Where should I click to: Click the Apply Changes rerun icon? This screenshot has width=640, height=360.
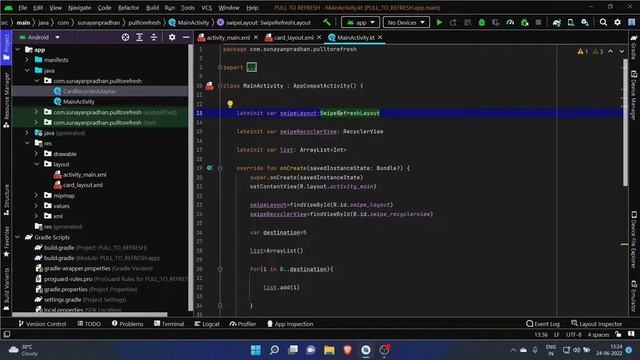pyautogui.click(x=453, y=22)
